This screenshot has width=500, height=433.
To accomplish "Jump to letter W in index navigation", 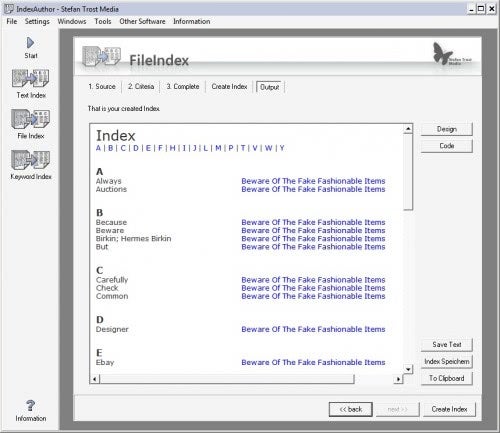I will 269,148.
